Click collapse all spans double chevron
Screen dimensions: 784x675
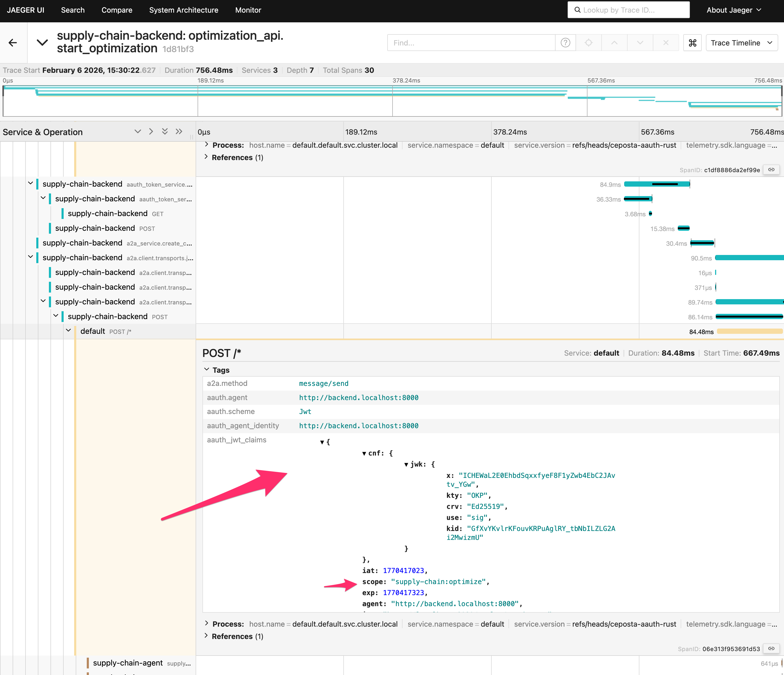pyautogui.click(x=165, y=131)
